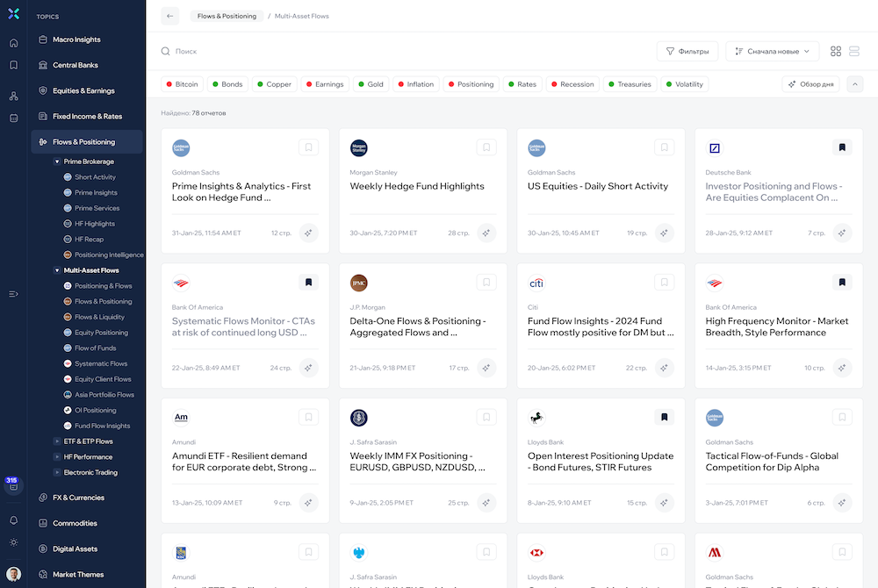Image resolution: width=878 pixels, height=588 pixels.
Task: Remove bookmark from Deutsche Bank report
Action: point(841,148)
